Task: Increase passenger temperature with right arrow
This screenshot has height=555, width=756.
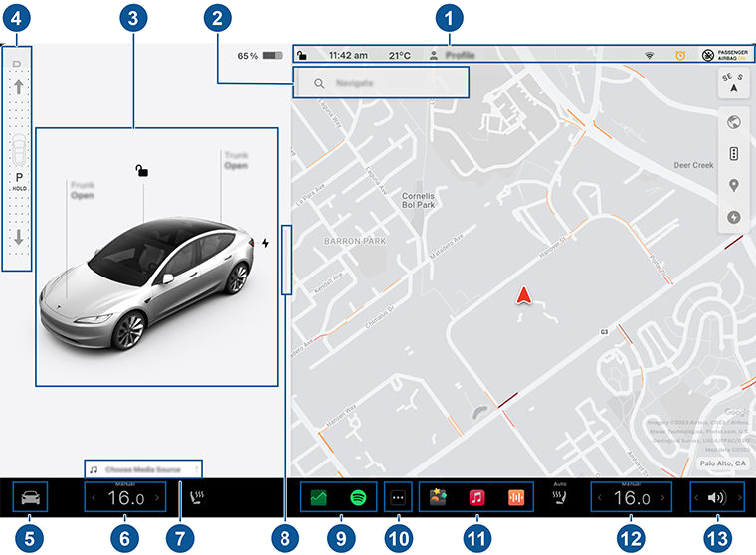Action: click(662, 498)
